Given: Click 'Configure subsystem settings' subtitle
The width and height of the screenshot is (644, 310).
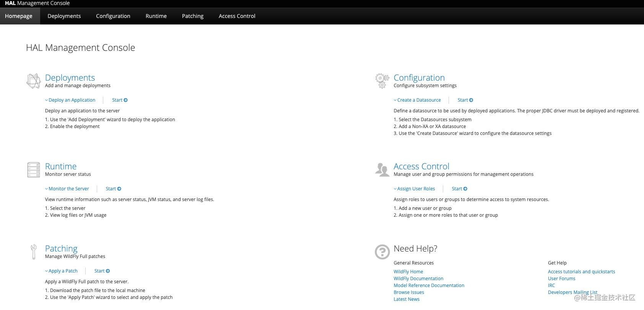Looking at the screenshot, I should 425,86.
